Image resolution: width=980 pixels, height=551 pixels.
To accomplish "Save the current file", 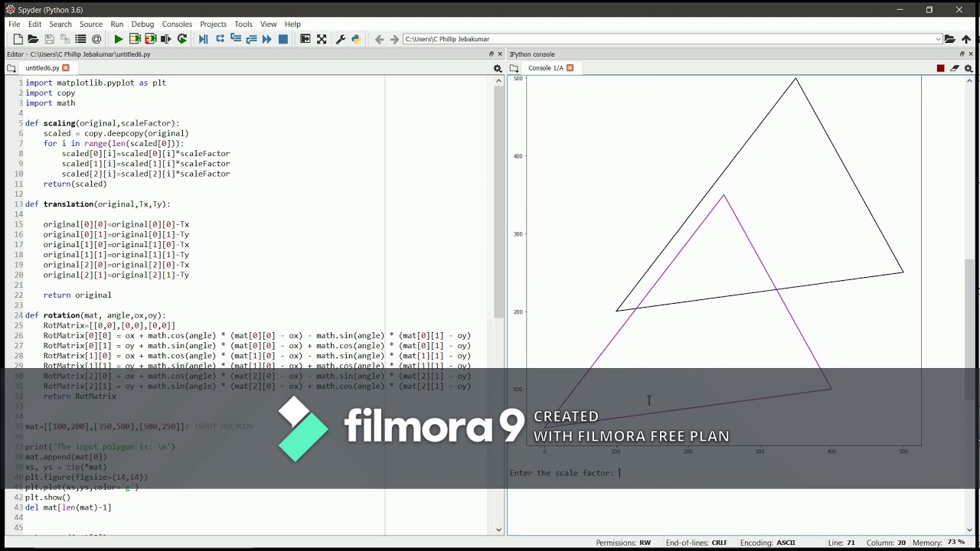I will point(49,39).
